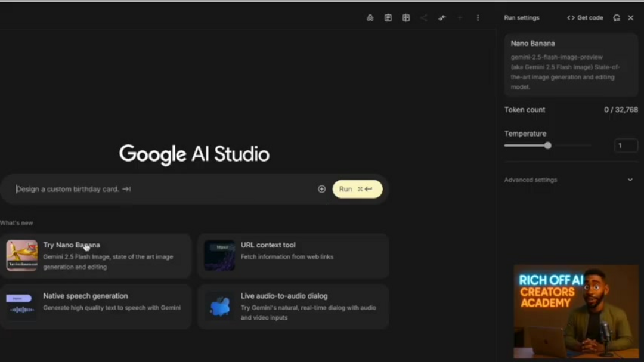Click the Temperature slider handle

pos(547,146)
